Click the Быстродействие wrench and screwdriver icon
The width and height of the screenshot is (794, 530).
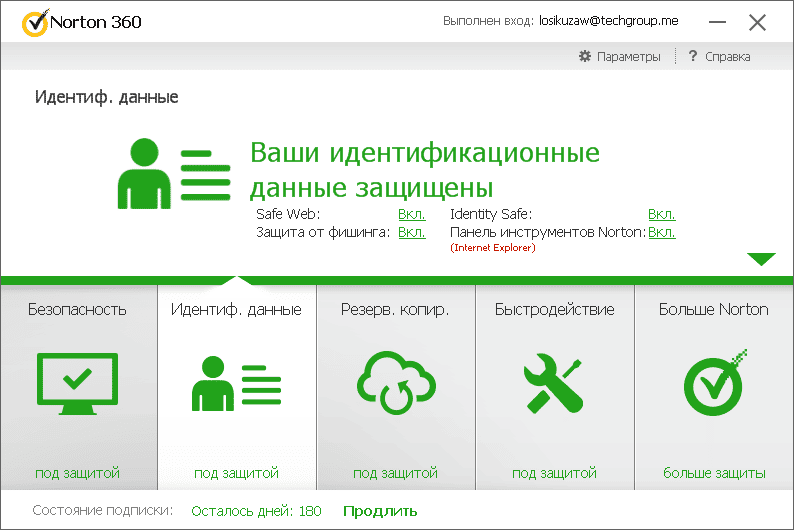(553, 383)
